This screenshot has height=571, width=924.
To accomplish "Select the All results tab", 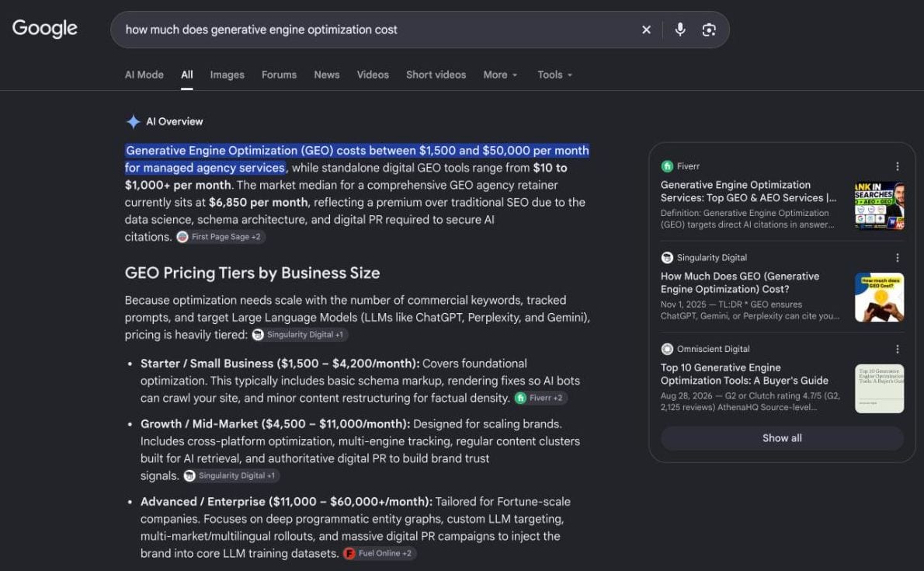I will (187, 75).
